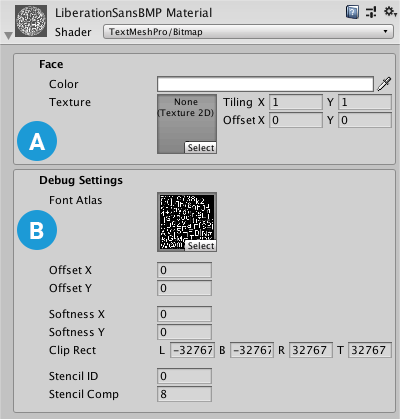Edit the Clip Rect L value
Screen dimensions: 400x419
pos(192,350)
